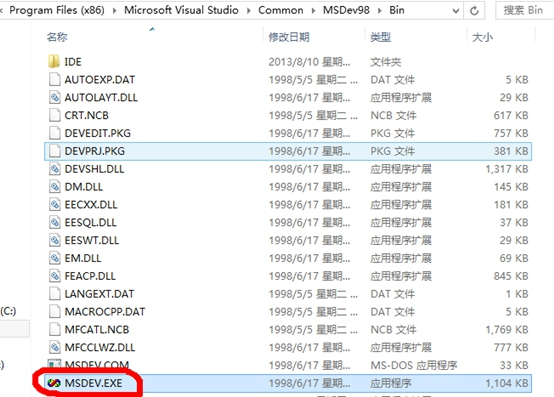Click the 845 KB size cell
This screenshot has width=554, height=397.
click(x=511, y=276)
